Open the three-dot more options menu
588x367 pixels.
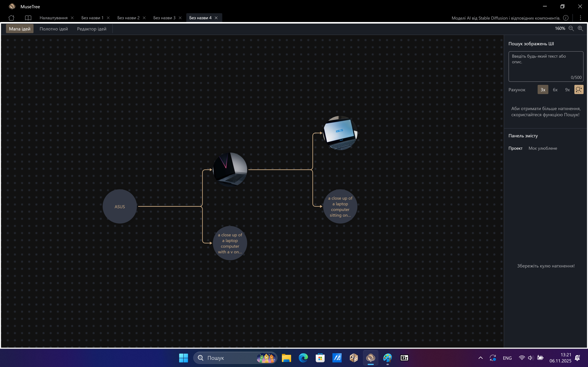point(580,18)
